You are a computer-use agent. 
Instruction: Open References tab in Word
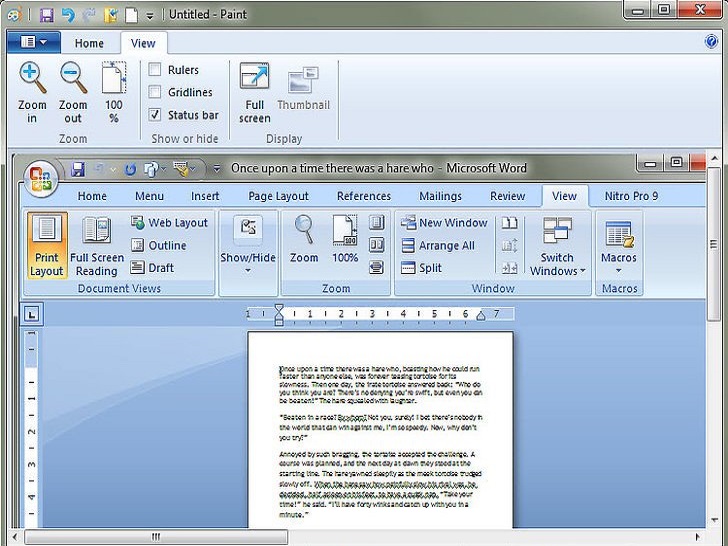364,196
